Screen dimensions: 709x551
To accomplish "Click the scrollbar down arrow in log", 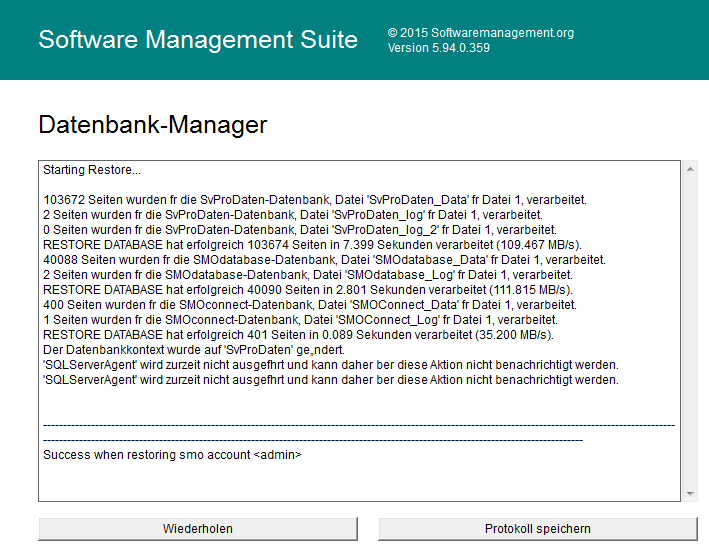I will [689, 492].
